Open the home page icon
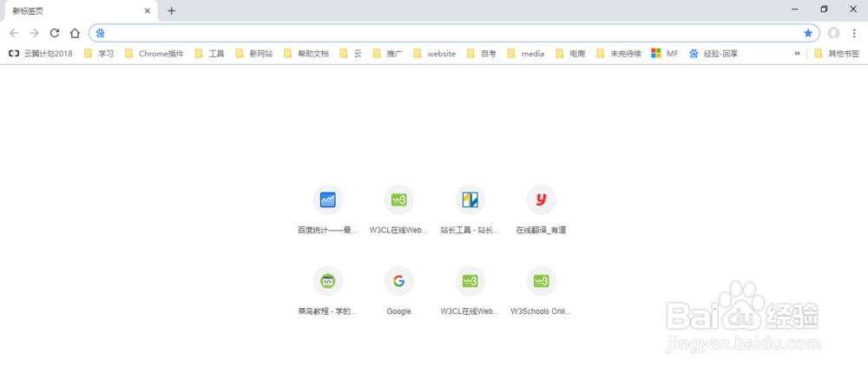The image size is (868, 373). tap(75, 33)
